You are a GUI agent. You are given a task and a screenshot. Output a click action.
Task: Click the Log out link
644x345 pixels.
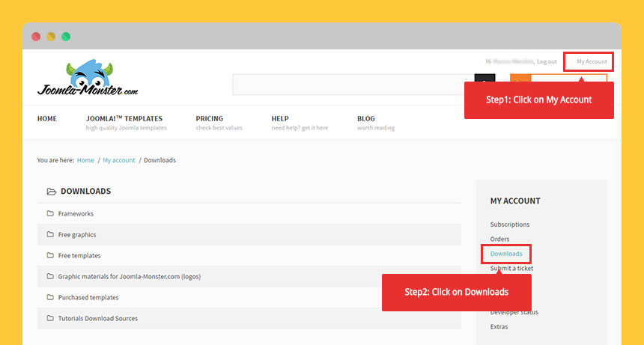pyautogui.click(x=547, y=61)
